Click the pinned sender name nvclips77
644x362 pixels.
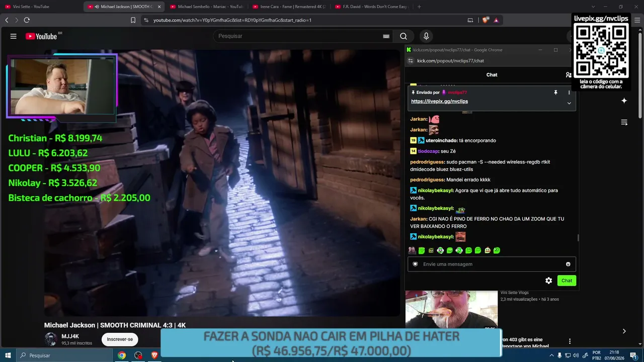[x=457, y=93]
